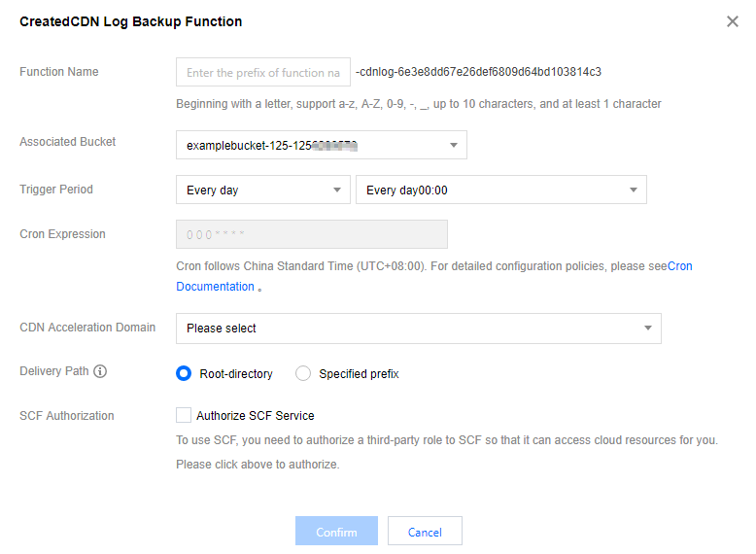Click the Associated Bucket dropdown arrow
Viewport: 756px width, 554px height.
tap(453, 146)
